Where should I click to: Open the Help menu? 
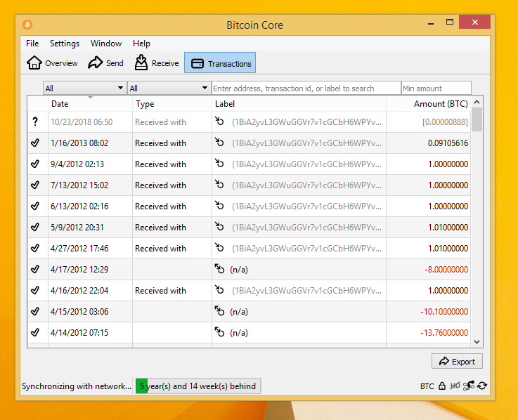coord(141,44)
